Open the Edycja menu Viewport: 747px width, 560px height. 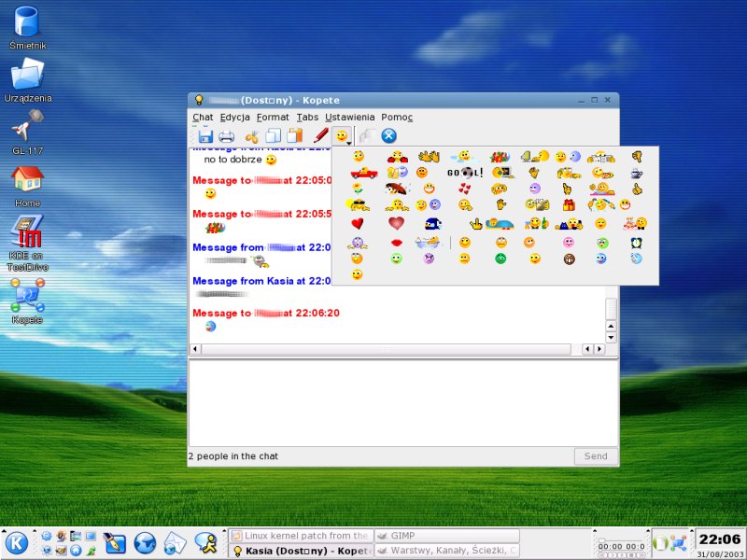(235, 118)
